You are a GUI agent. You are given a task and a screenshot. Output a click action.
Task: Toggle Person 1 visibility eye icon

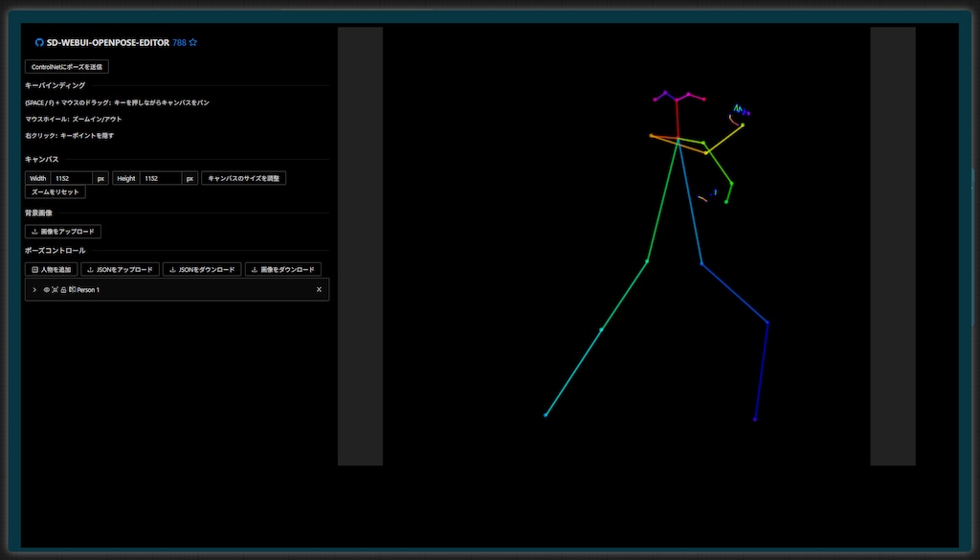pos(46,290)
